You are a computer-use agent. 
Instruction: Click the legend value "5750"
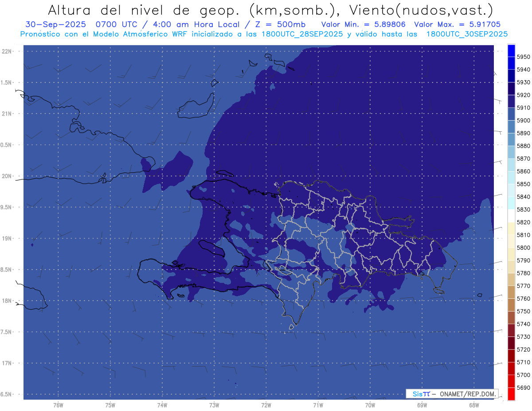pos(523,311)
